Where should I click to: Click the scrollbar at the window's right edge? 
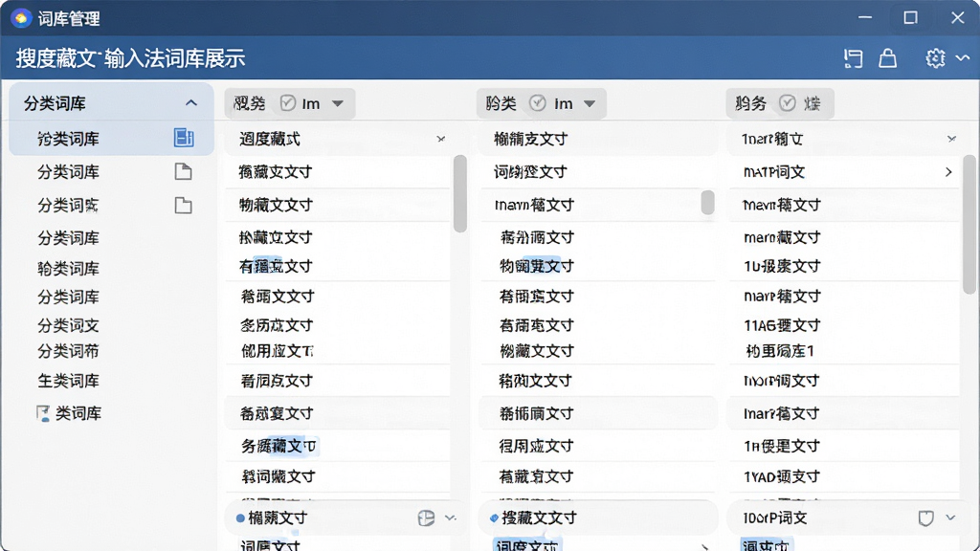pos(969,224)
